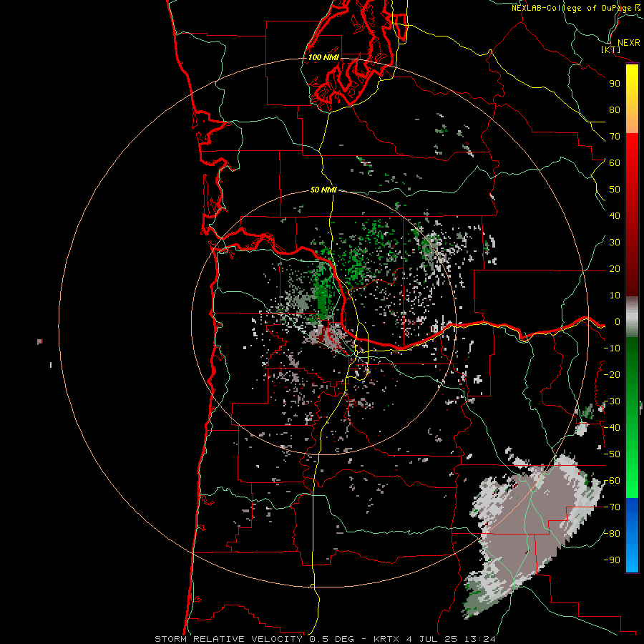This screenshot has height=644, width=644.
Task: Click the 4 JUL 25 date in caption
Action: pos(432,639)
